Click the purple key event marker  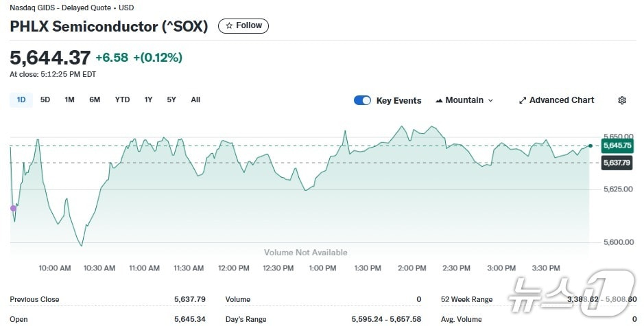point(12,208)
